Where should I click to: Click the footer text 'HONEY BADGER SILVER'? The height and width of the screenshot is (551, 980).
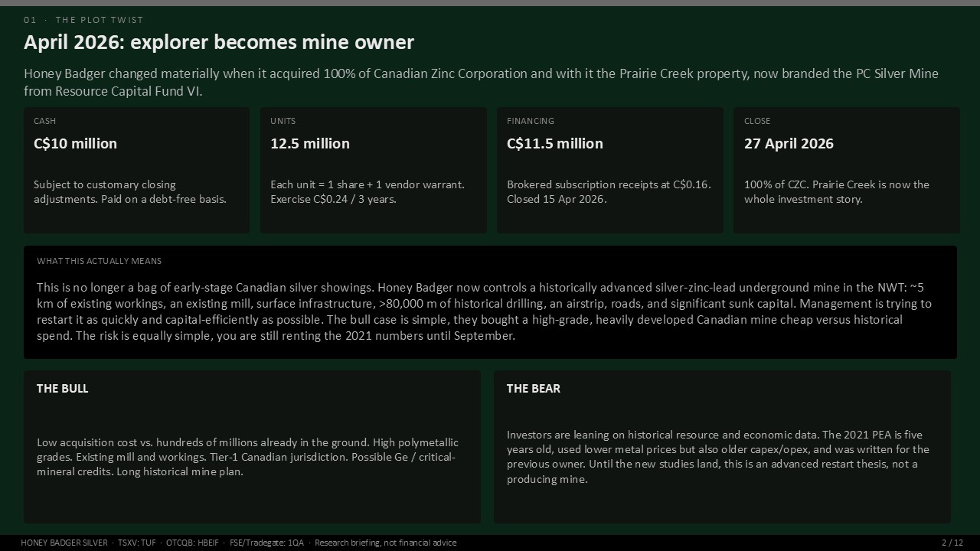click(x=64, y=543)
